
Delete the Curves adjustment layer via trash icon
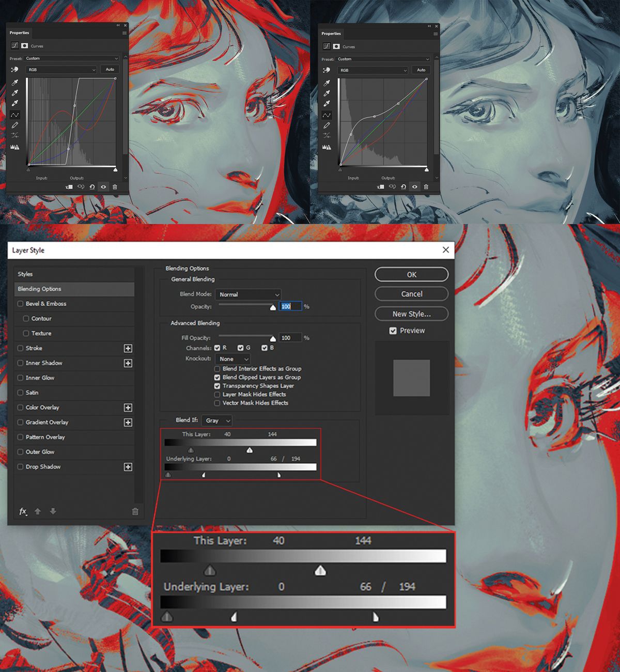click(115, 186)
